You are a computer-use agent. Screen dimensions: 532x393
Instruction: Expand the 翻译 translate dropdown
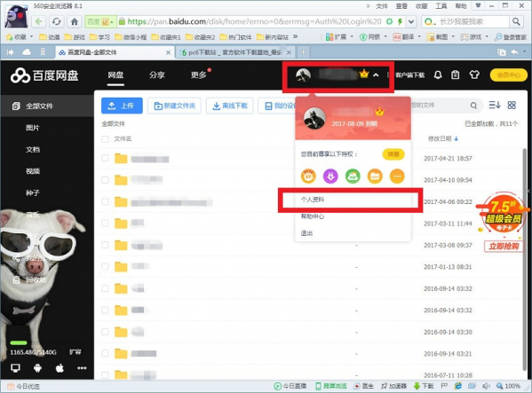coord(419,36)
